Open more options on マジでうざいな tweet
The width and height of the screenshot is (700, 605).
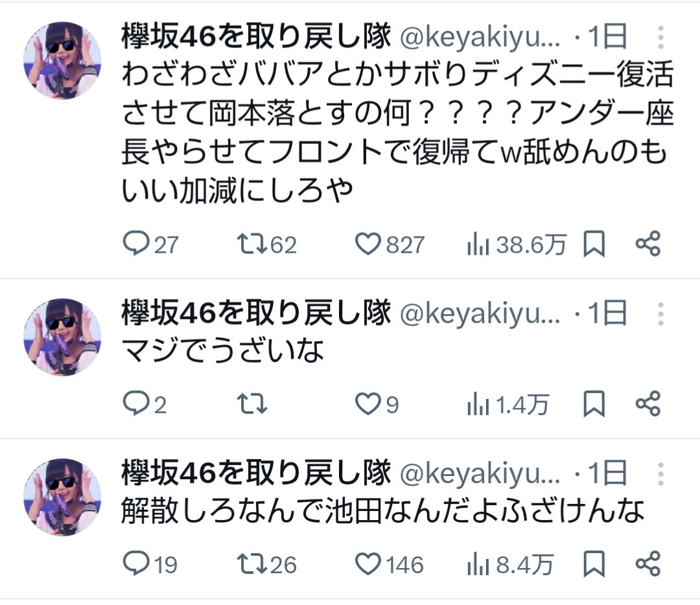[660, 314]
